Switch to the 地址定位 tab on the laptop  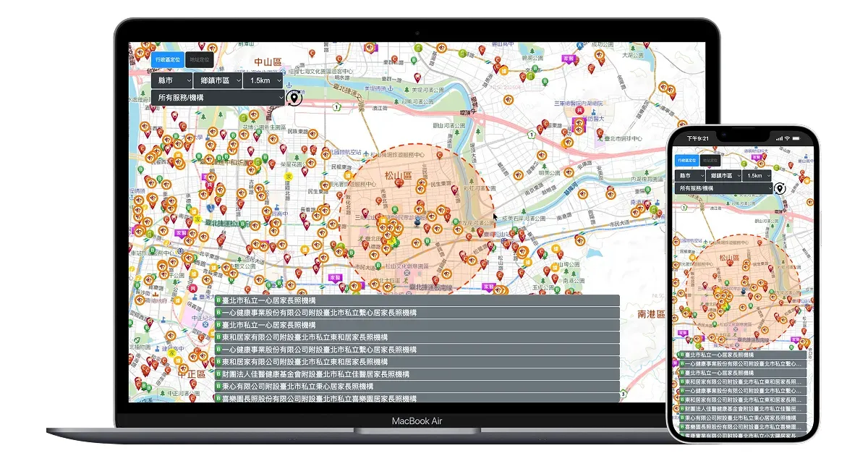(x=198, y=59)
